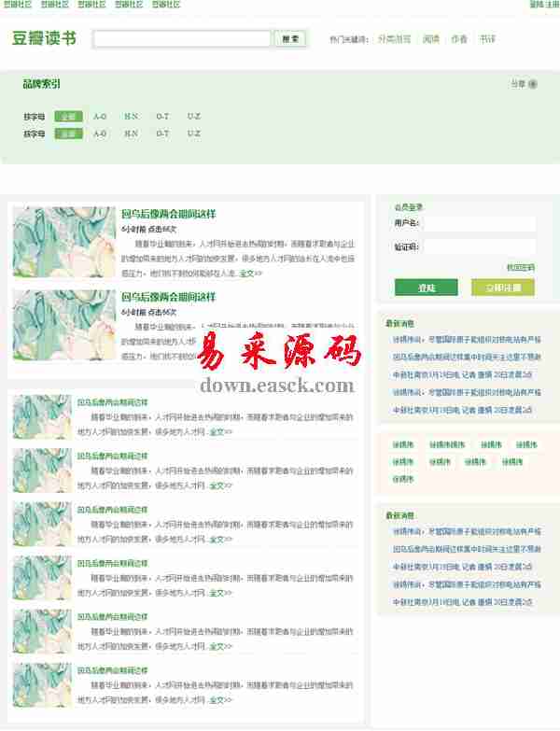Open the 阅读 hot keyword link
560x731 pixels.
point(430,39)
